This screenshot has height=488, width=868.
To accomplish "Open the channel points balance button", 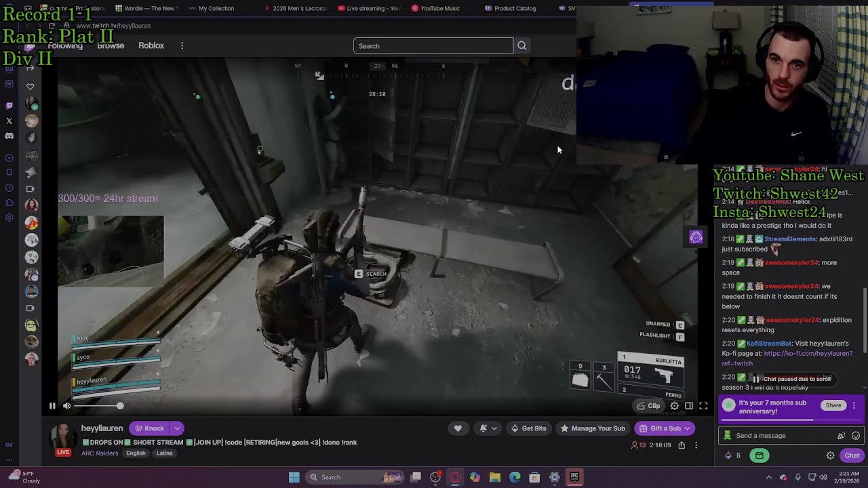I will click(x=733, y=455).
